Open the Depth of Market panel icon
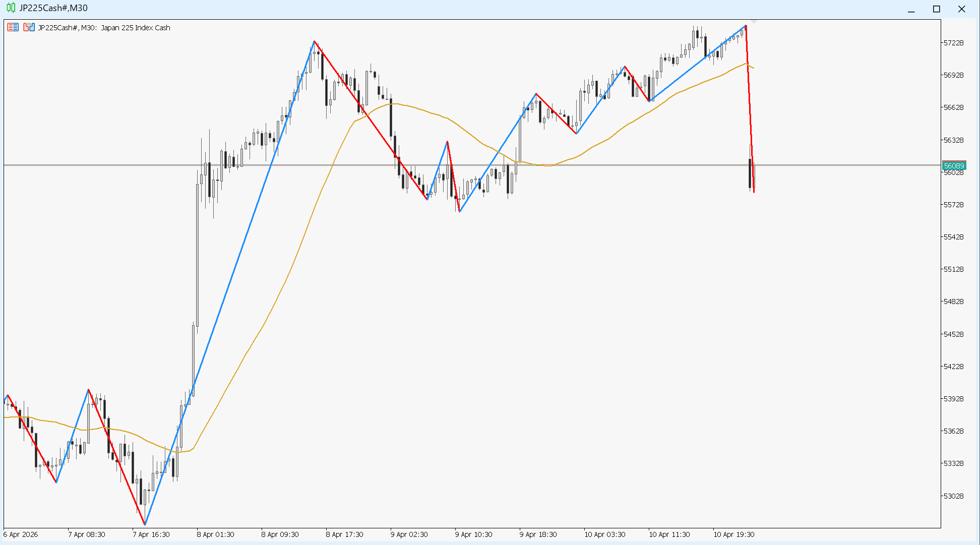 13,27
